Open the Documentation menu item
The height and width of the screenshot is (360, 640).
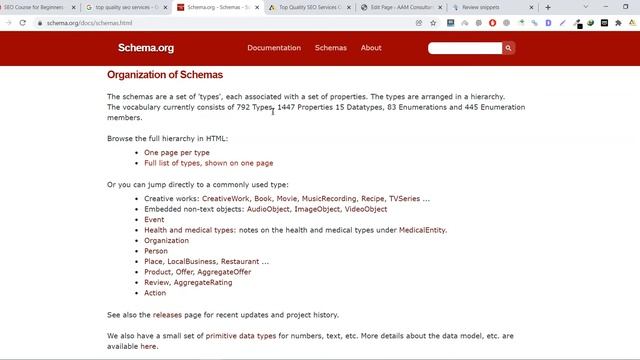(274, 48)
